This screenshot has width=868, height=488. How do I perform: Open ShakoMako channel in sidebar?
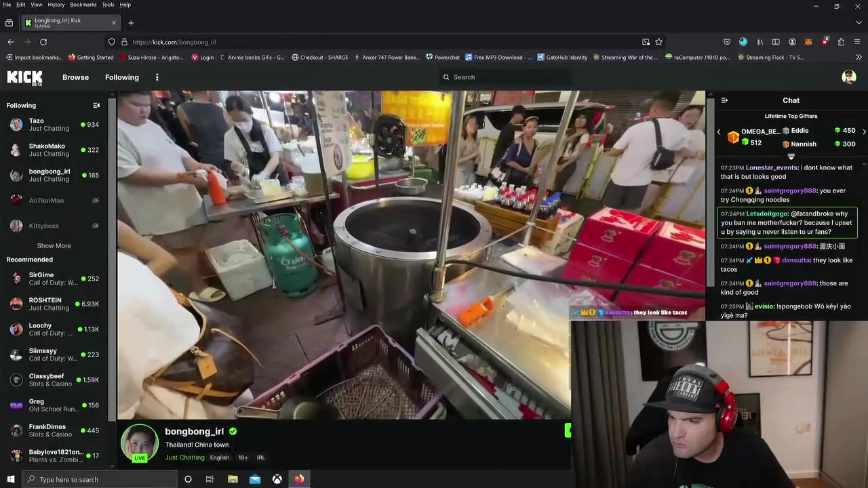pos(54,150)
